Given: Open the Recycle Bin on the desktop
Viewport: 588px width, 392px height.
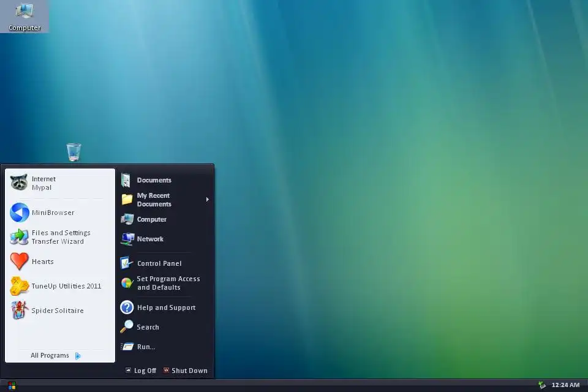Looking at the screenshot, I should (x=74, y=152).
